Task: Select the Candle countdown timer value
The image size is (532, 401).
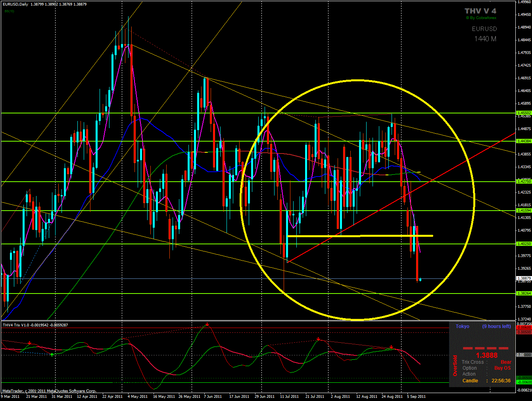Action: coord(501,381)
